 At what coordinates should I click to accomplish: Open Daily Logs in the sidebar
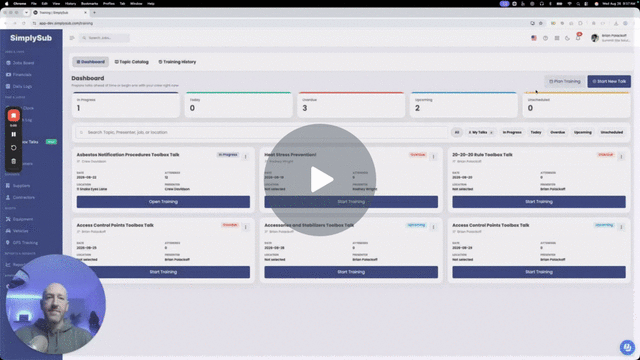pyautogui.click(x=19, y=87)
